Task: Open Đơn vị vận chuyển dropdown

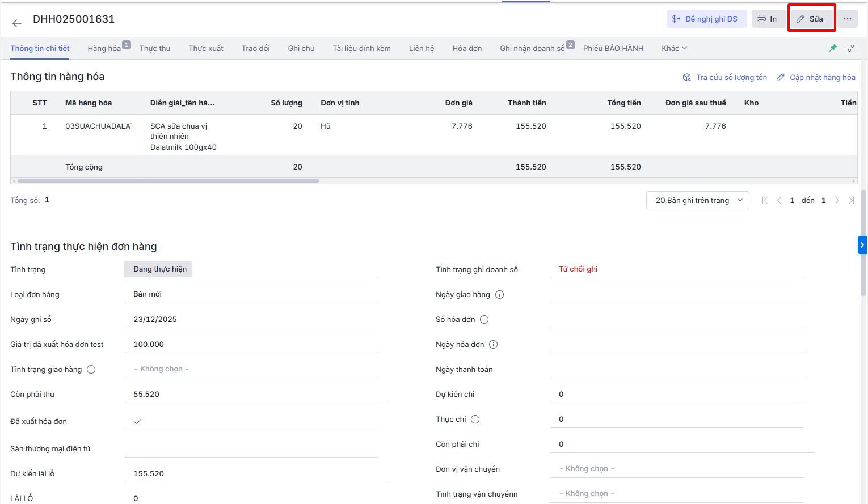Action: [x=675, y=469]
